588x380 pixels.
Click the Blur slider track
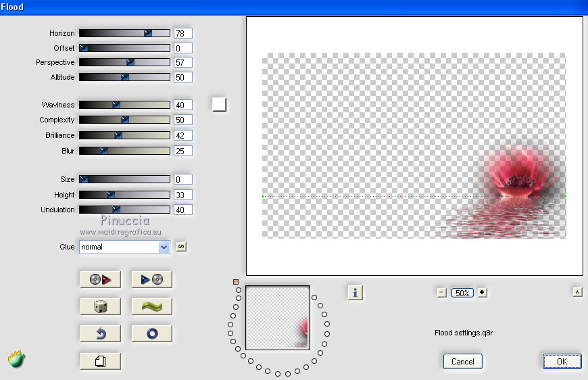tap(124, 151)
